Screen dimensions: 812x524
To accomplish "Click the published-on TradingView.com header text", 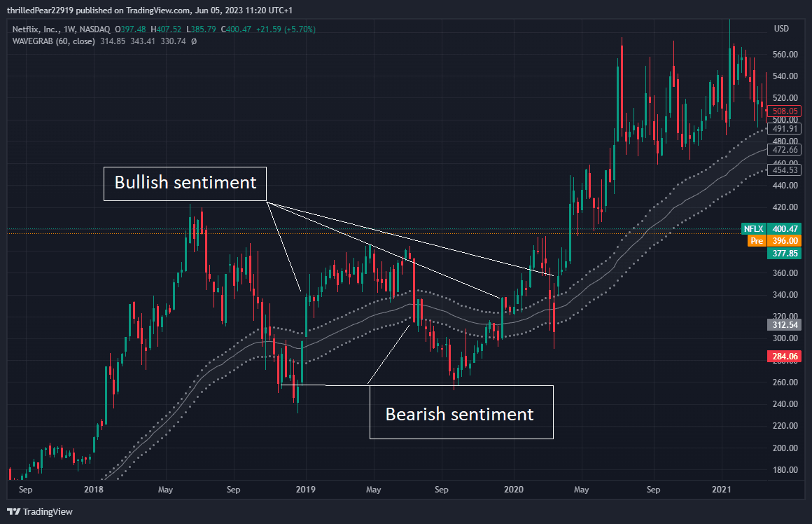I will click(150, 11).
